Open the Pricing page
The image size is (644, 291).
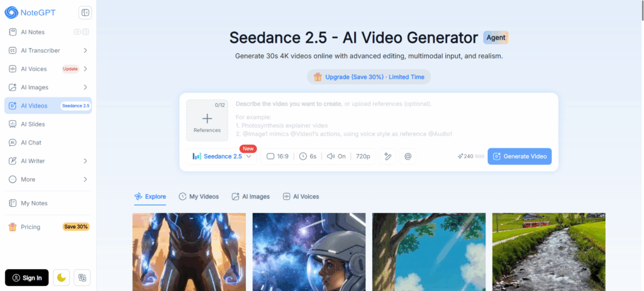[x=48, y=227]
